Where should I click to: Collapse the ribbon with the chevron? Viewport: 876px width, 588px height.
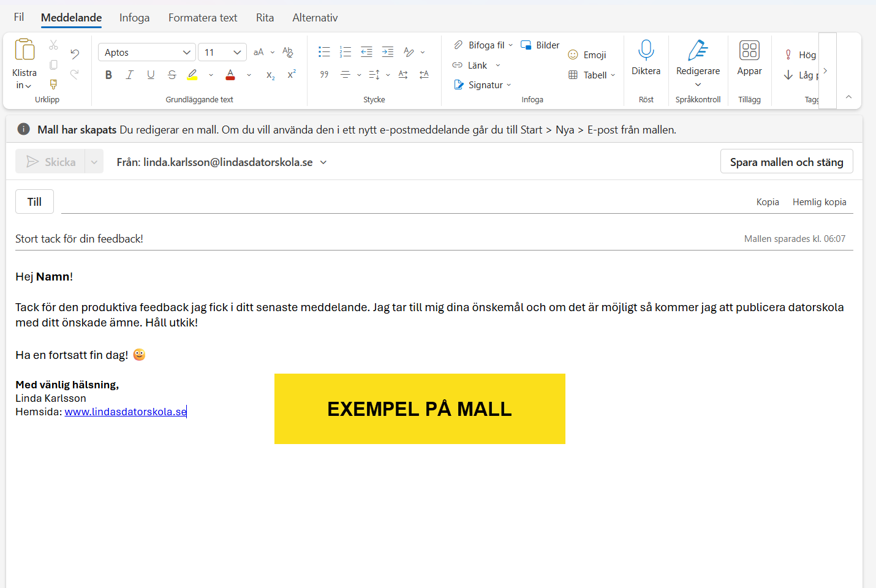tap(848, 97)
